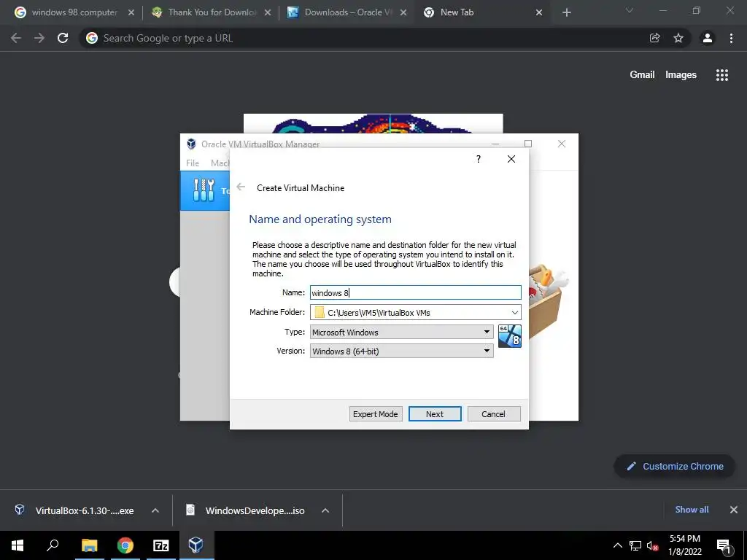Open the notification center icon
The width and height of the screenshot is (747, 560).
tap(724, 545)
